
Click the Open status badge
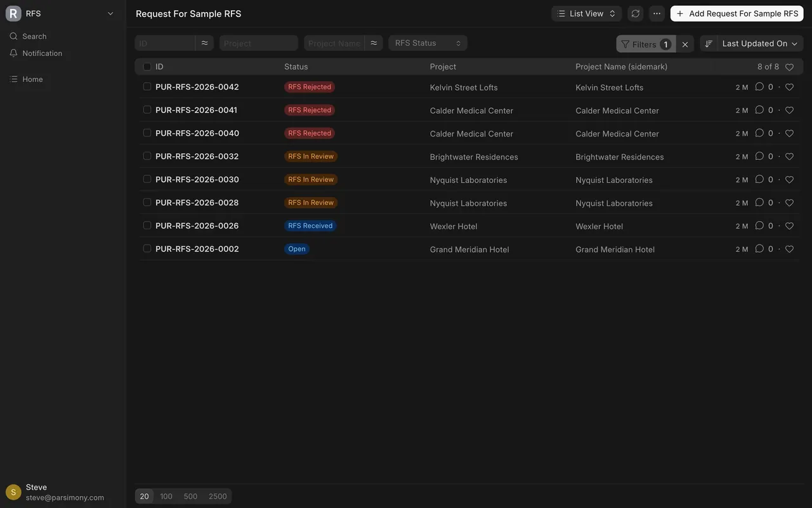point(297,249)
